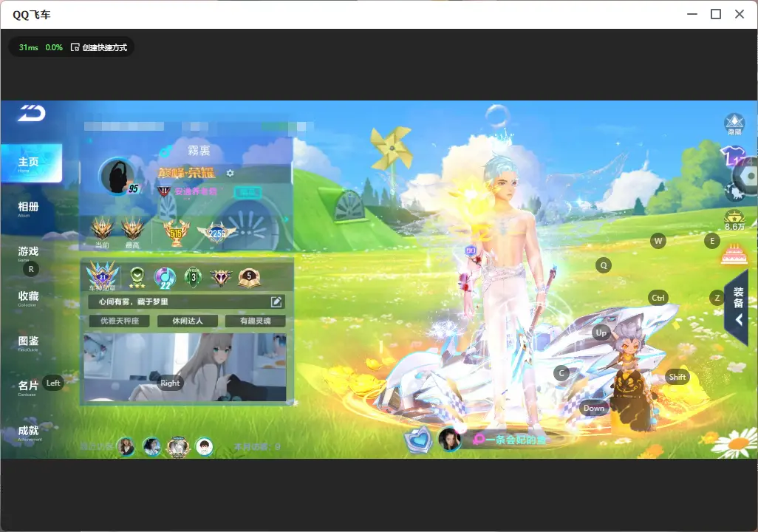758x532 pixels.
Task: Click the Right key overlay button
Action: (x=170, y=383)
